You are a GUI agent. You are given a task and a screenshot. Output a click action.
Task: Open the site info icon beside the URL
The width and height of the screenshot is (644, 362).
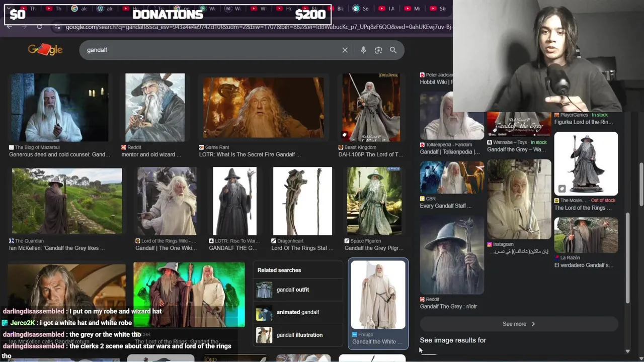tap(58, 27)
